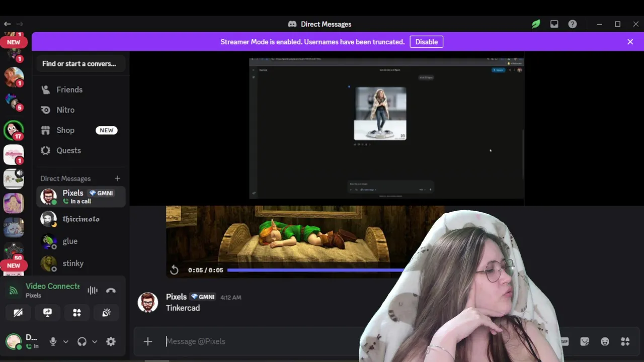The height and width of the screenshot is (362, 644).
Task: Open the emoji picker
Action: pos(605,341)
